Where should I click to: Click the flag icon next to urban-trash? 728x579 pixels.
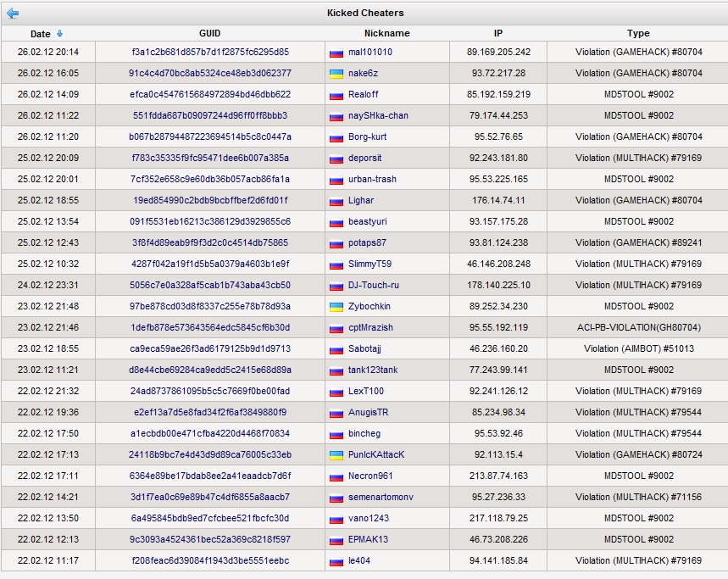tap(336, 180)
